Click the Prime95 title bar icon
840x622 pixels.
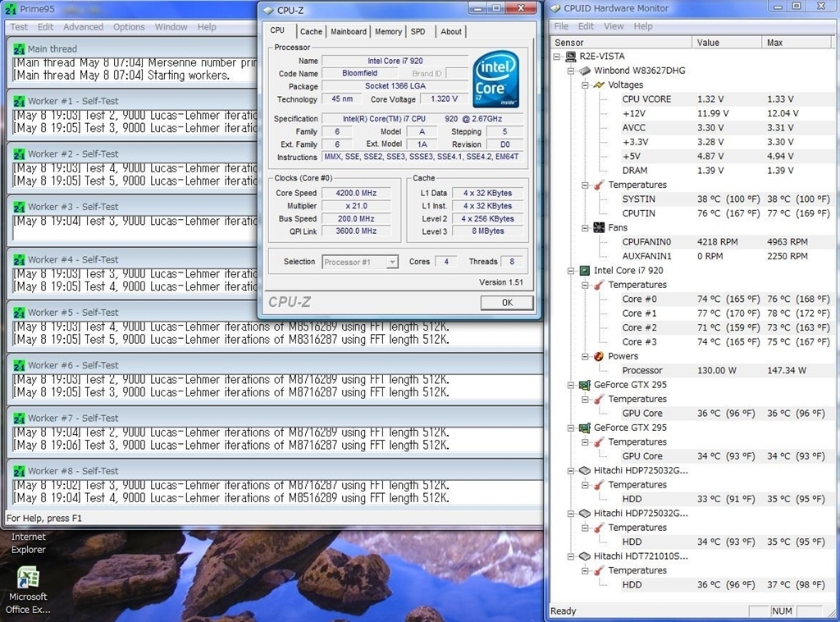click(x=10, y=9)
